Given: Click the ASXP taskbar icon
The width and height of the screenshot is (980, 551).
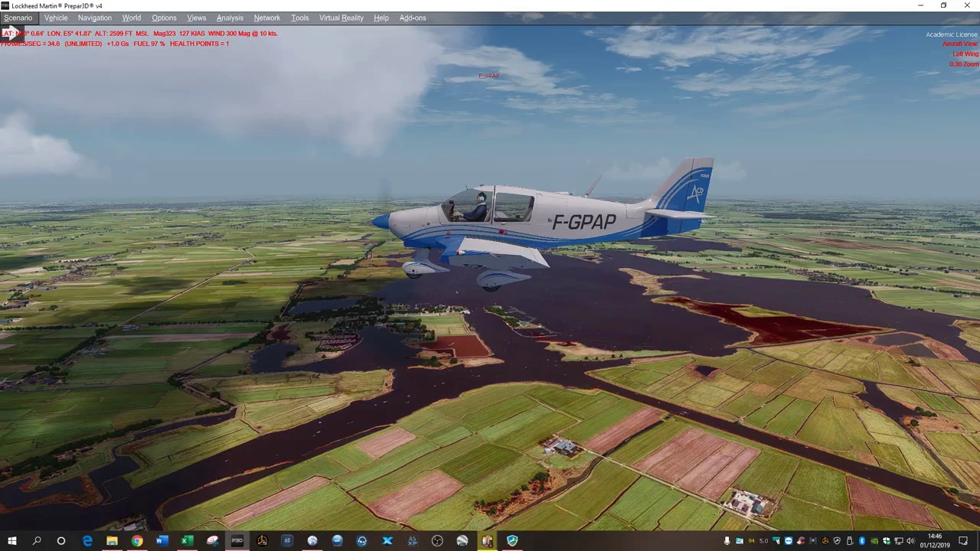Looking at the screenshot, I should 412,542.
